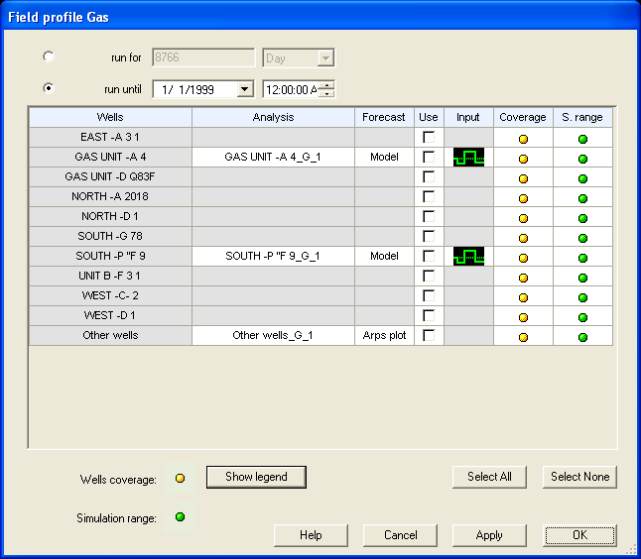Click the input waveform icon for SOUTH -P "F 9
Viewport: 641px width, 559px height.
468,256
